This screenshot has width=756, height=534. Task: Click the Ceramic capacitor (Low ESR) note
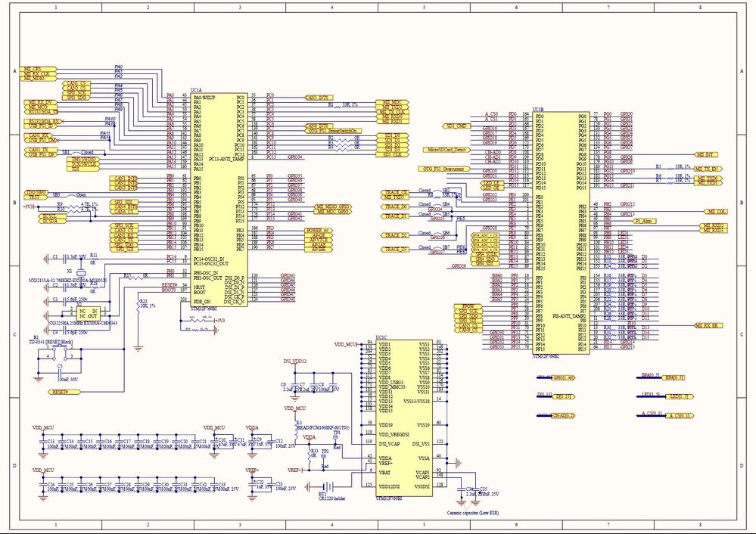click(472, 513)
